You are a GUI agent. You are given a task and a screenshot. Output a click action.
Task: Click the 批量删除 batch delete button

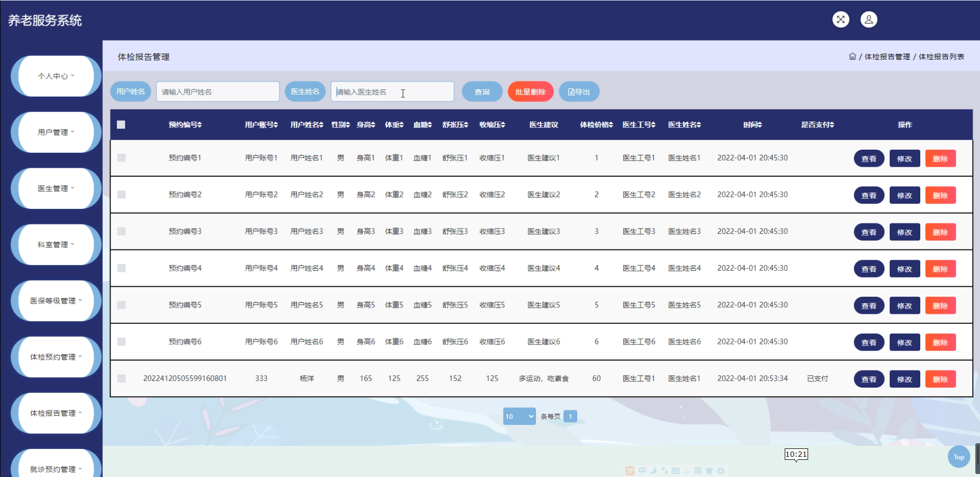(530, 91)
